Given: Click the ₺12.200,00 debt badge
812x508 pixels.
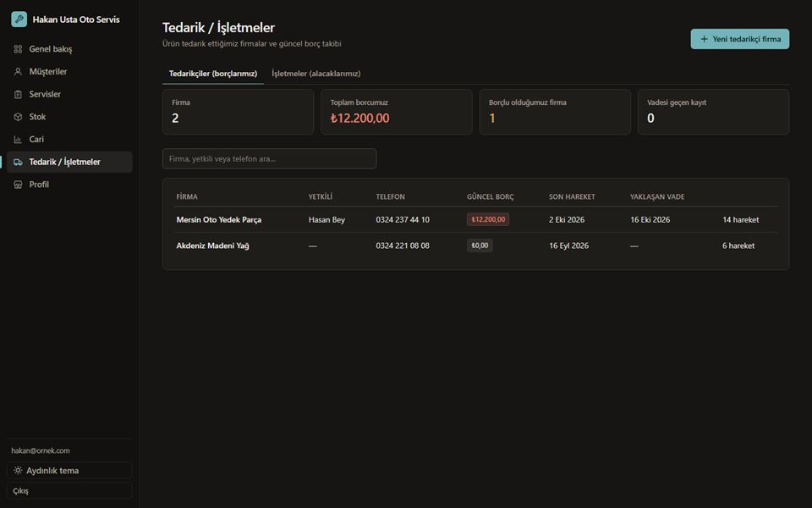Looking at the screenshot, I should pyautogui.click(x=488, y=220).
